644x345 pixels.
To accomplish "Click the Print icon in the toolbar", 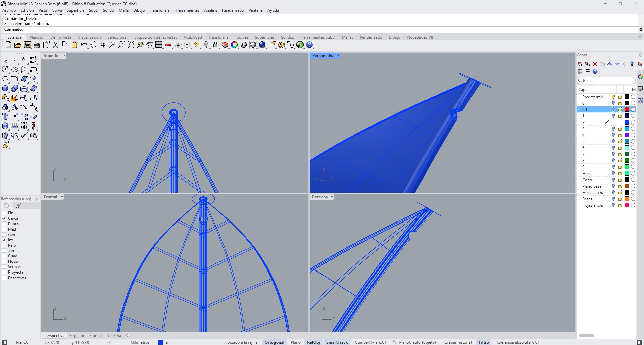I will (37, 45).
